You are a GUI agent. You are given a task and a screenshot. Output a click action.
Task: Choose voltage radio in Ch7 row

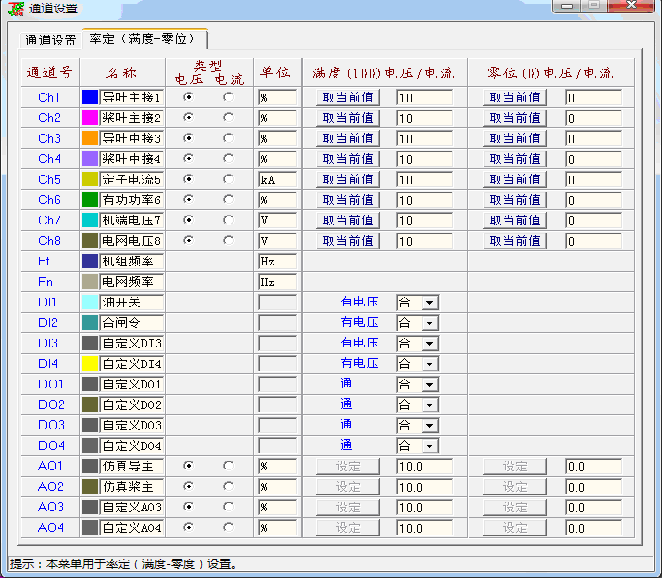[188, 220]
